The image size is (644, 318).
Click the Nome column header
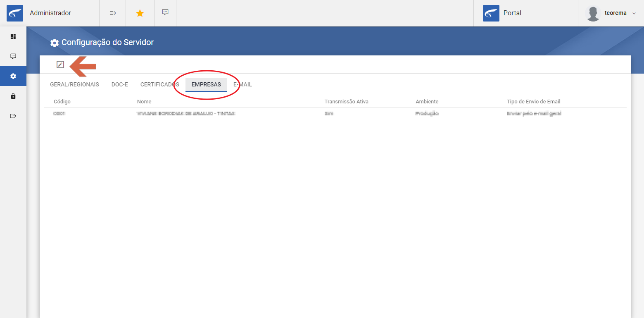[x=144, y=102]
